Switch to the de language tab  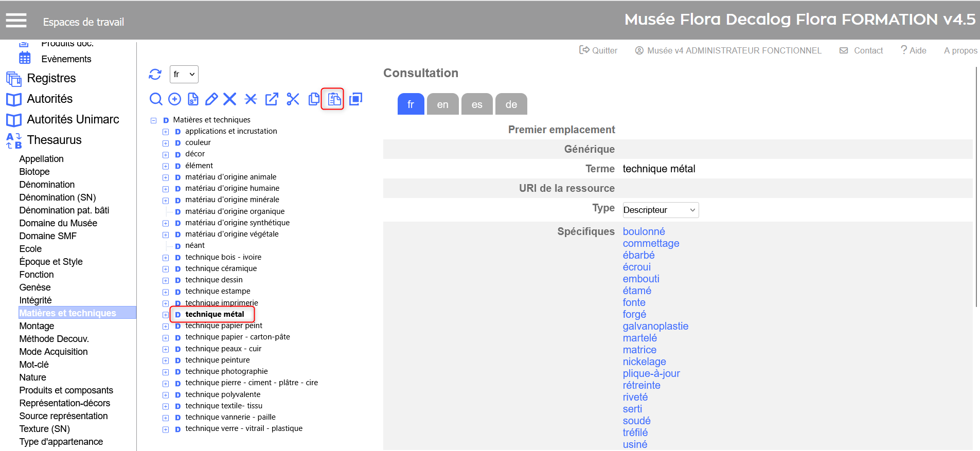(511, 104)
